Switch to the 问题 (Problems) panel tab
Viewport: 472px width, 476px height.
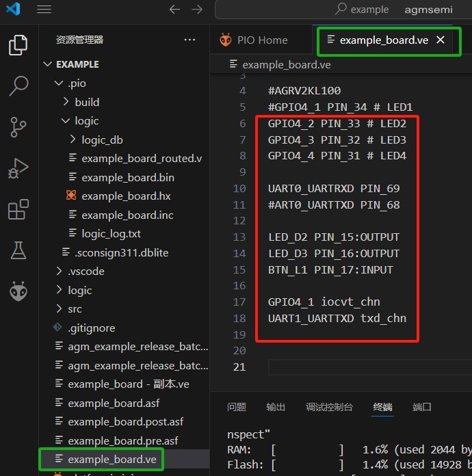tap(237, 407)
